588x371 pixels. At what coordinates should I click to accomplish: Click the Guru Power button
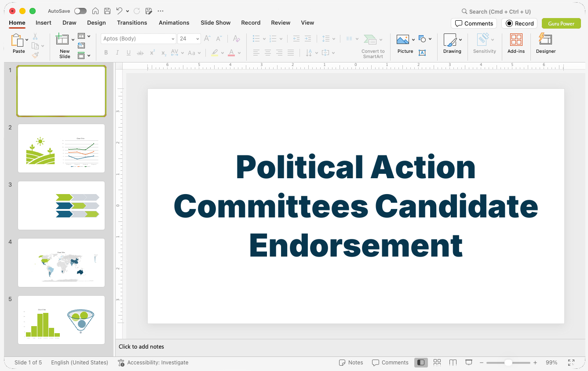[x=561, y=23]
